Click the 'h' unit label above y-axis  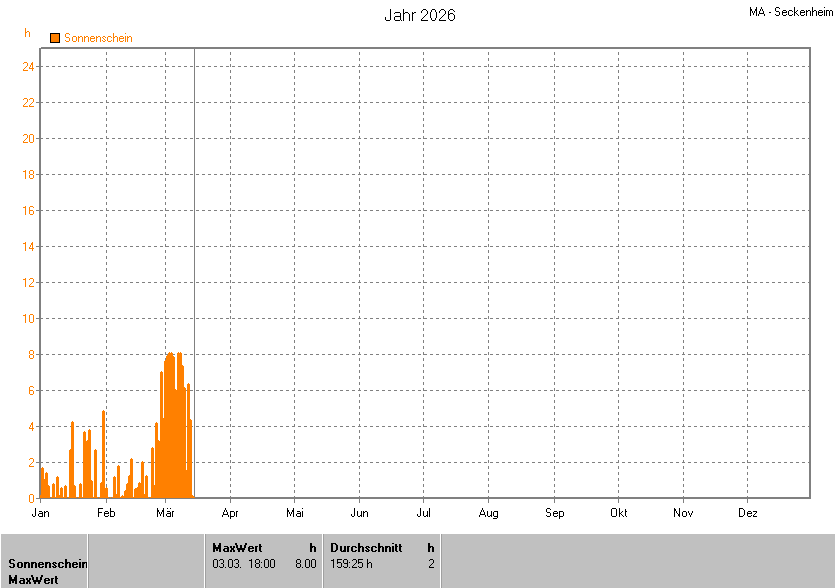28,33
